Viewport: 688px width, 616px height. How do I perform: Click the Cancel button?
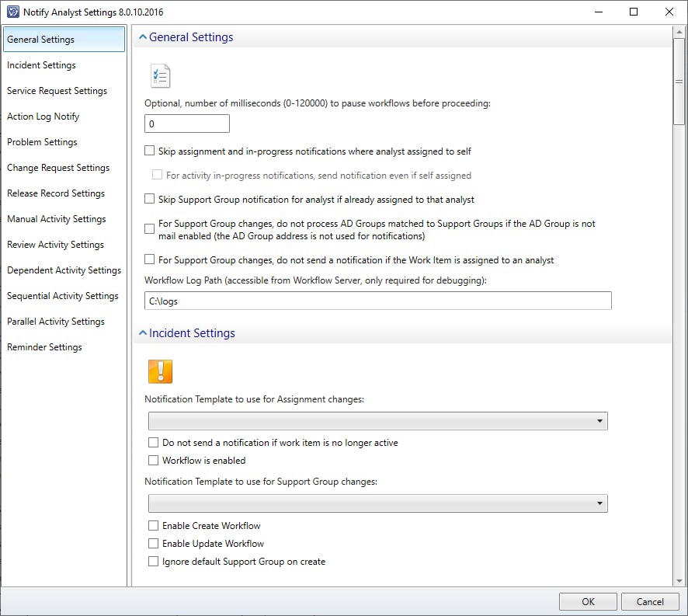coord(650,601)
